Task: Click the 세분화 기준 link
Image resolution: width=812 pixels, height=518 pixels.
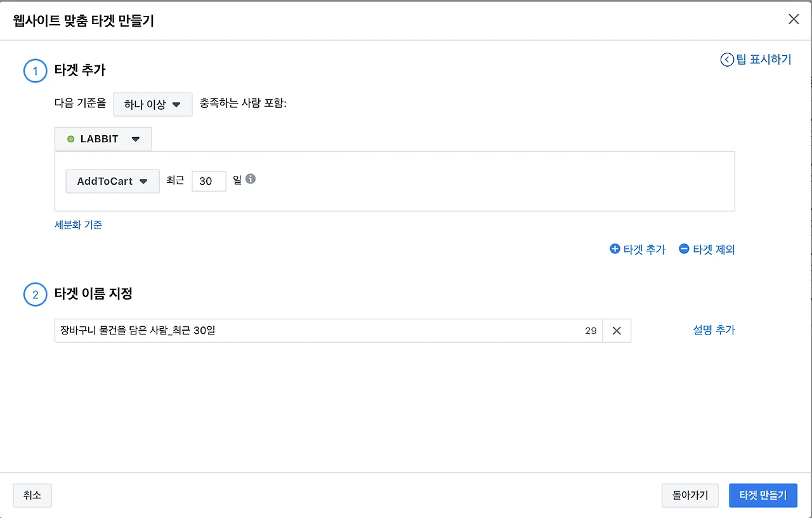Action: click(x=78, y=225)
